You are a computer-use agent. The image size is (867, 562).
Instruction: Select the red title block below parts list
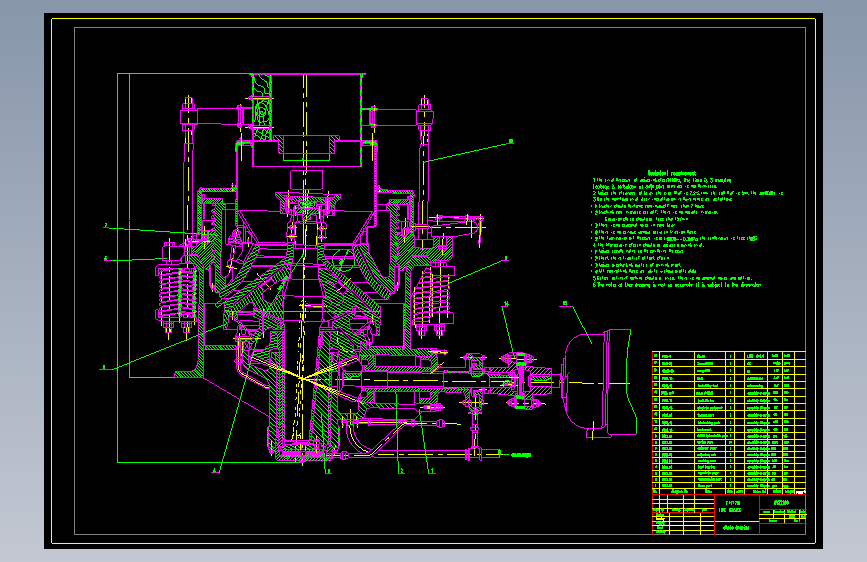pyautogui.click(x=729, y=514)
